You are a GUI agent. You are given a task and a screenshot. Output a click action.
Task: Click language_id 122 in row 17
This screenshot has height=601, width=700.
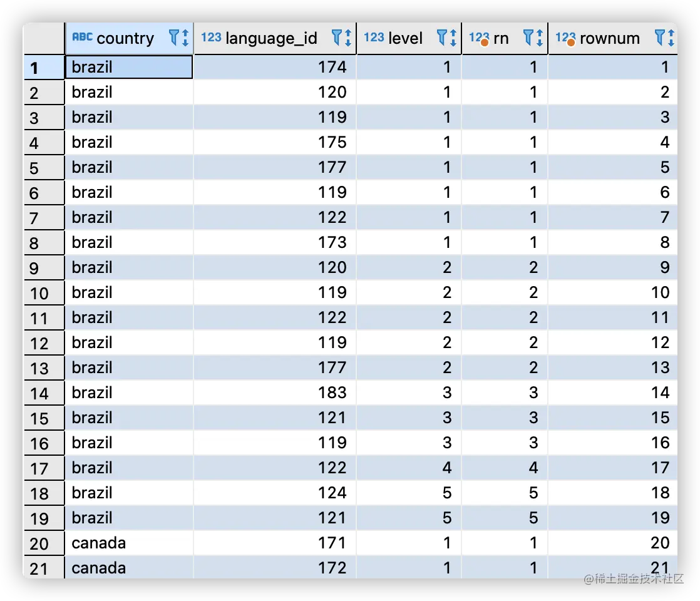[x=332, y=468]
